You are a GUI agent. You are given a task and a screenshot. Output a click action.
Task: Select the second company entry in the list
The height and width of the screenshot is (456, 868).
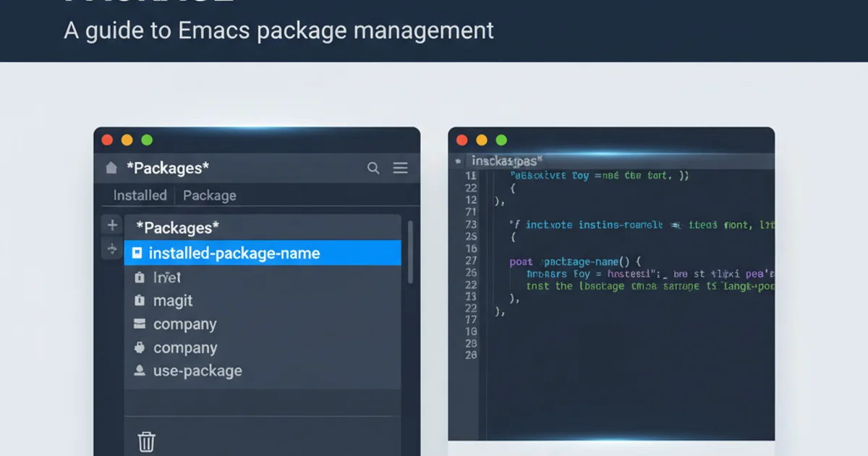(x=184, y=347)
